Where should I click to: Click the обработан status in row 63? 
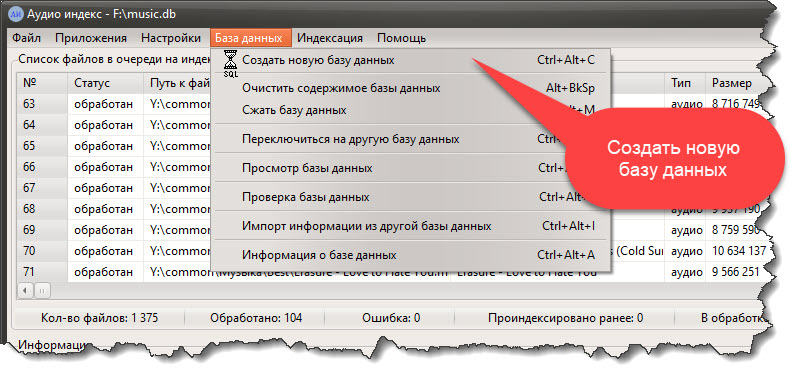tap(104, 104)
